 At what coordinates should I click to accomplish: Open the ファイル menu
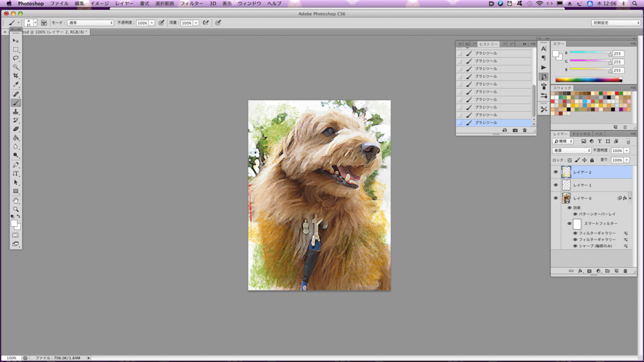[x=59, y=3]
